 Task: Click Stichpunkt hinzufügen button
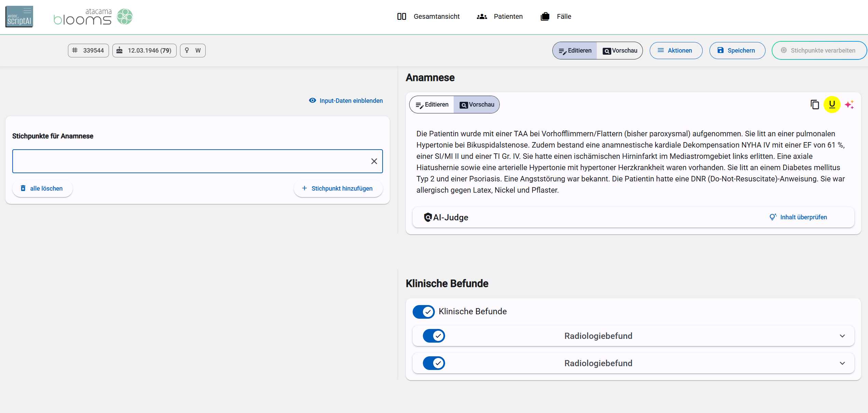338,189
